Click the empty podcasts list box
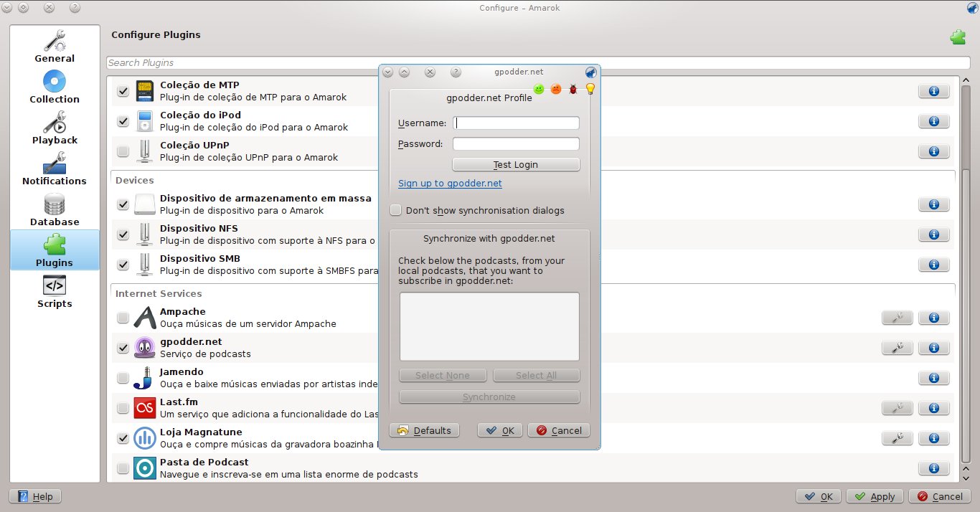The width and height of the screenshot is (980, 512). pos(489,326)
